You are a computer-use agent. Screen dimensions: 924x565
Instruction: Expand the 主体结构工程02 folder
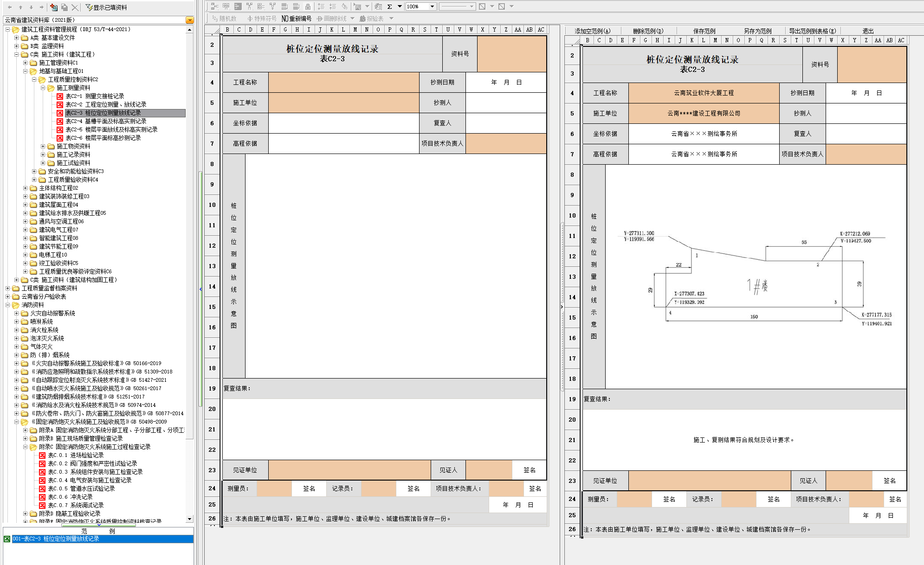26,188
